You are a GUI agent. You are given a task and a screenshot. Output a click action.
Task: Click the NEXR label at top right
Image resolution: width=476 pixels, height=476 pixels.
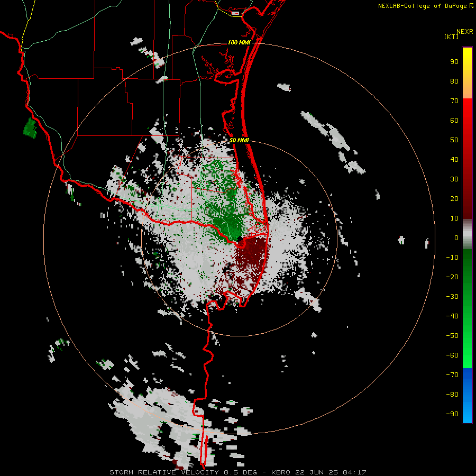tap(465, 32)
